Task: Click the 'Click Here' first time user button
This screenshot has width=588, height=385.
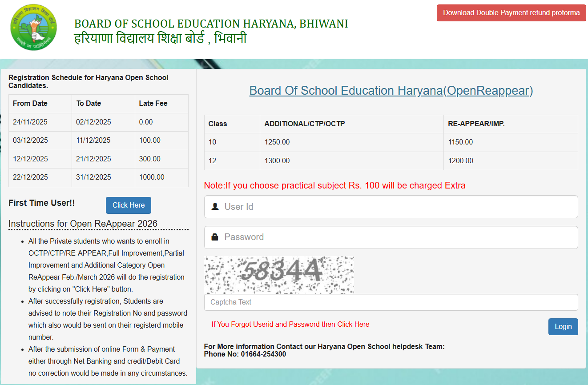Action: click(x=128, y=205)
